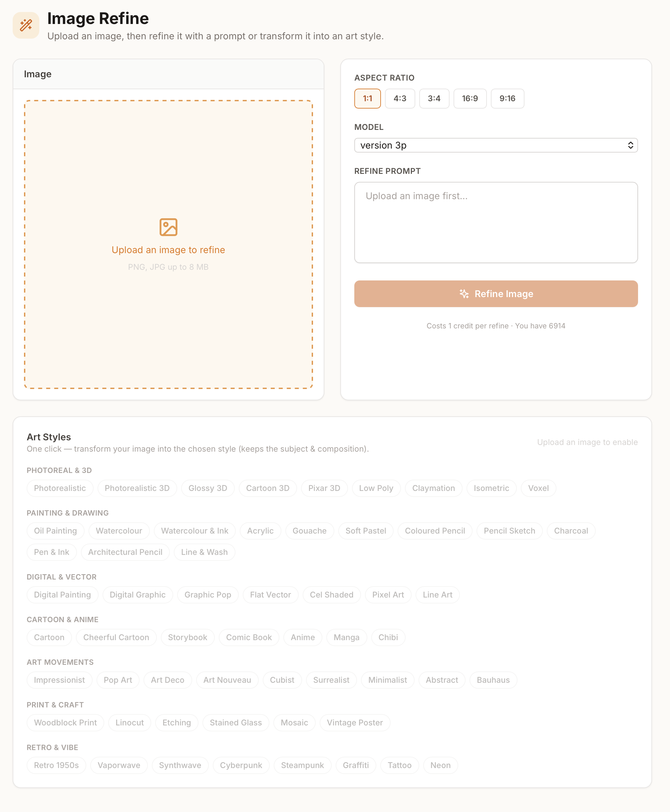The height and width of the screenshot is (812, 670).
Task: Pick the Cheerful Cartoon style
Action: coord(116,637)
